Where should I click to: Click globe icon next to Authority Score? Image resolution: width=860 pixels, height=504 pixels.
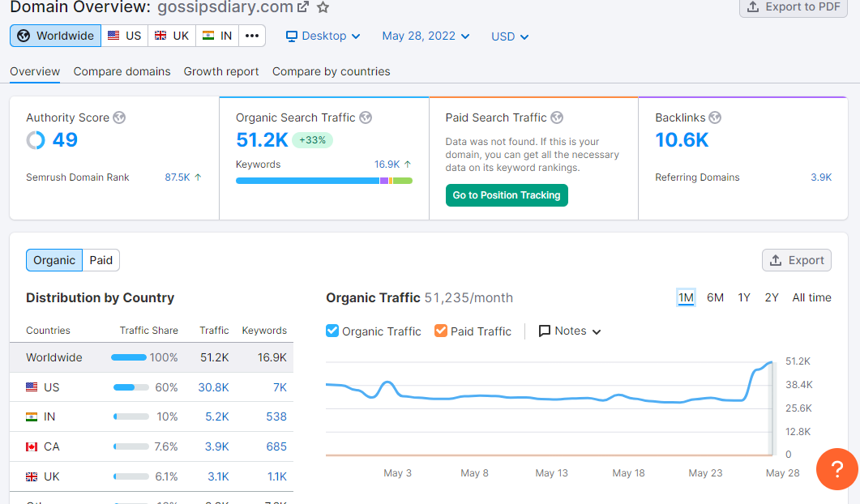[x=119, y=117]
